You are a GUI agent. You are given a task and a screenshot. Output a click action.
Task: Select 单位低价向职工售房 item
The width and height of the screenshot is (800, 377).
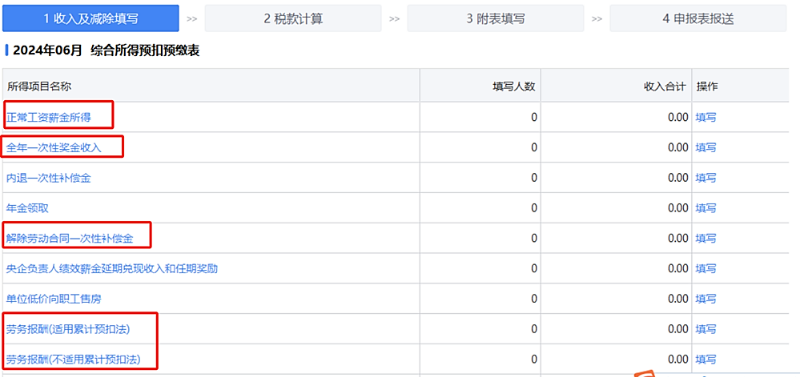50,299
